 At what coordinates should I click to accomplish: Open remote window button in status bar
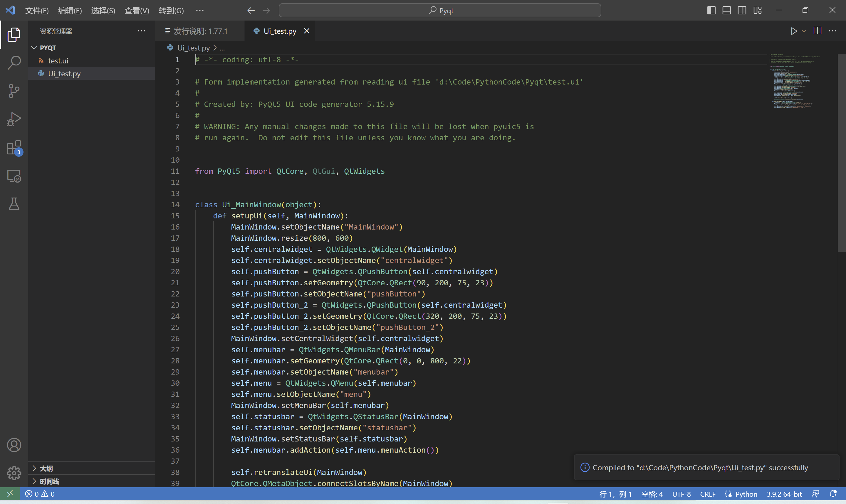(x=10, y=493)
